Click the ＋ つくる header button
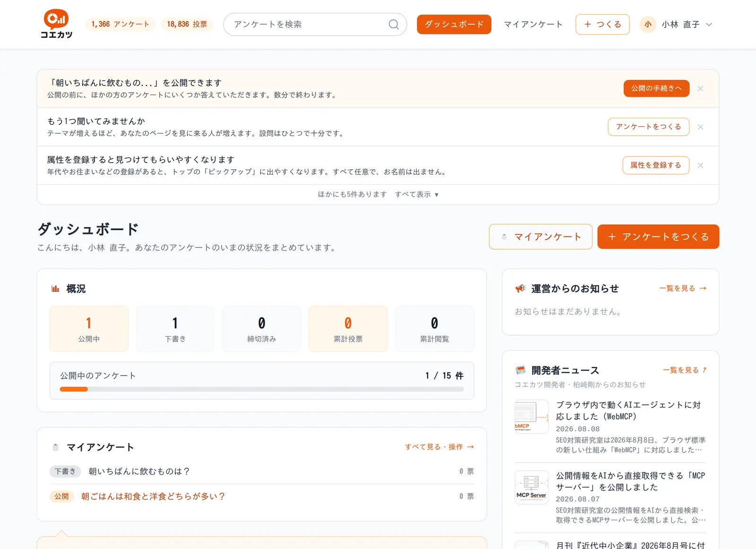Image resolution: width=756 pixels, height=549 pixels. [x=602, y=24]
